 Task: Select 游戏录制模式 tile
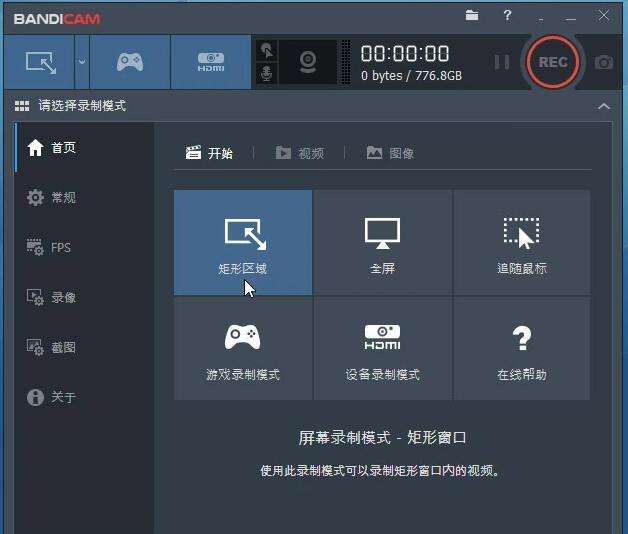point(243,349)
